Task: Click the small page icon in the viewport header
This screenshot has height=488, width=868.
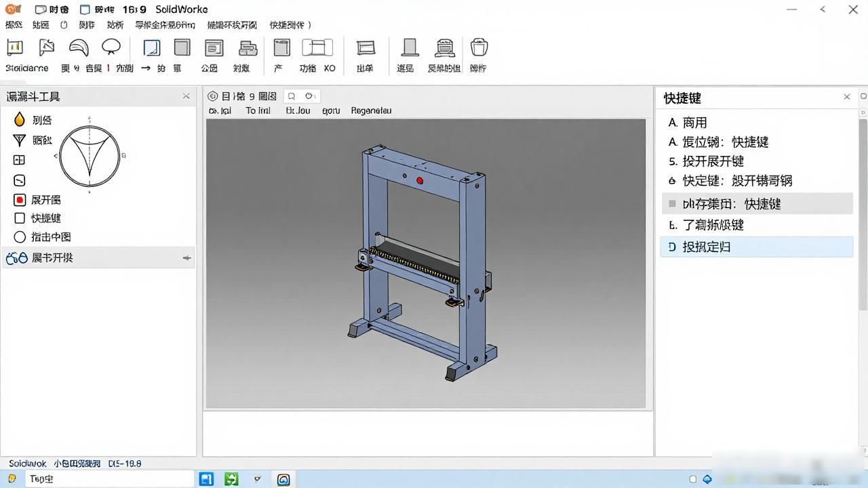Action: [292, 96]
